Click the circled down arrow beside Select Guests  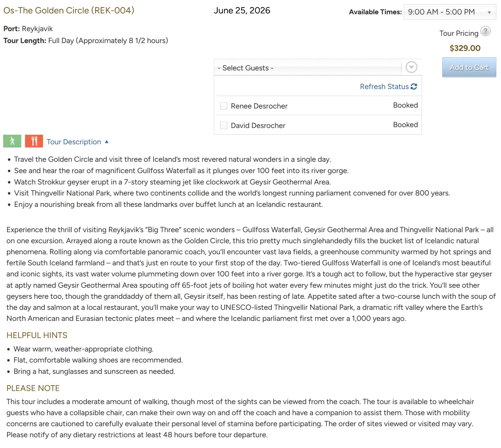tap(411, 67)
